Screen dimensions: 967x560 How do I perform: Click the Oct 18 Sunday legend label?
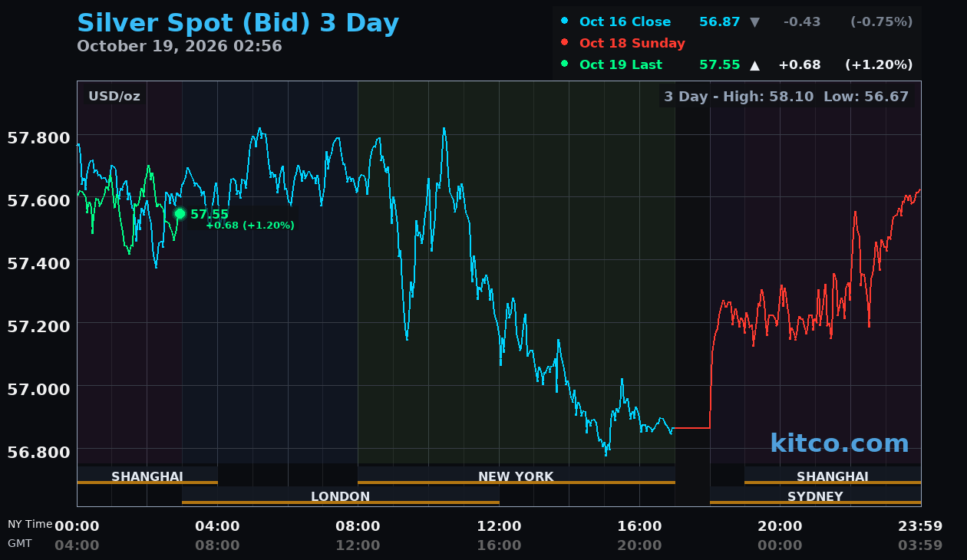coord(632,43)
